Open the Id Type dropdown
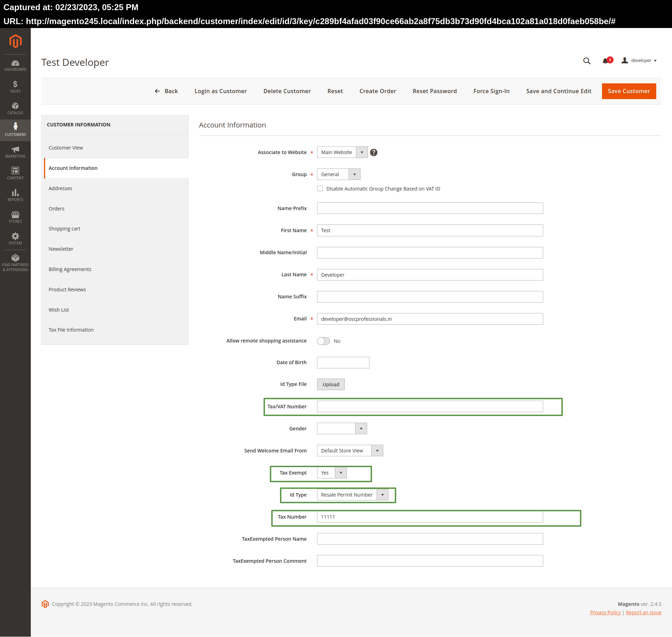The height and width of the screenshot is (637, 672). click(x=382, y=494)
